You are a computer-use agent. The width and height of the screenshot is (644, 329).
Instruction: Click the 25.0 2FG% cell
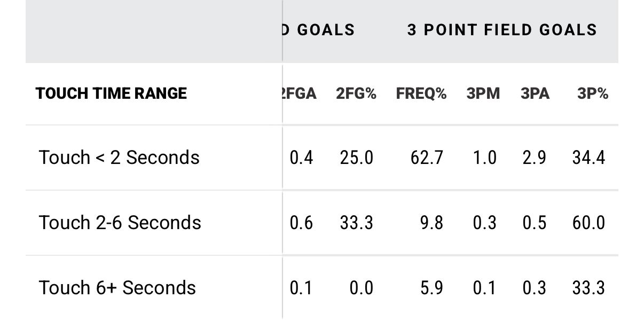coord(356,158)
